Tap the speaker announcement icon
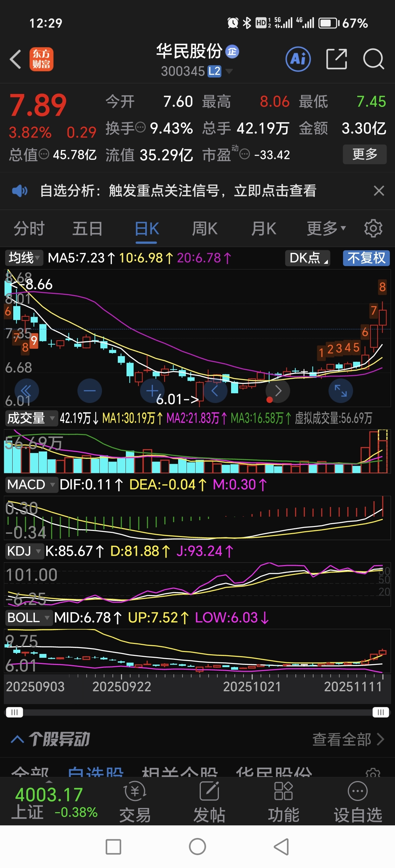395x868 pixels. pos(20,191)
